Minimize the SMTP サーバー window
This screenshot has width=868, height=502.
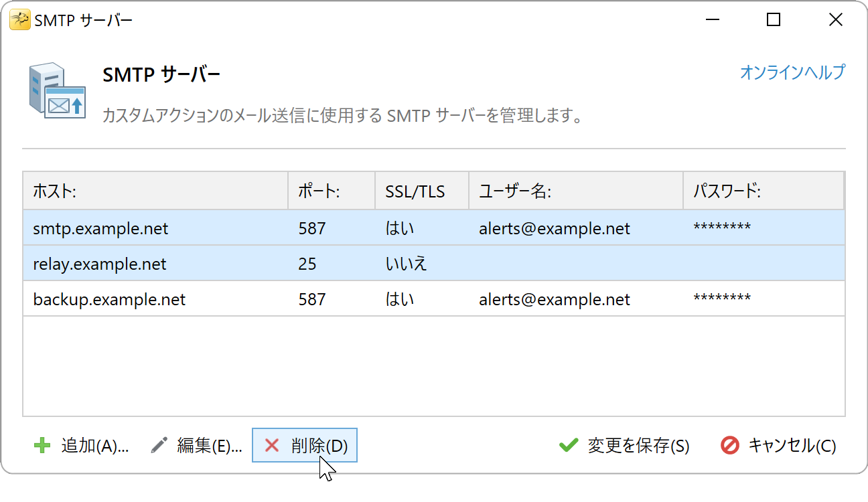(x=712, y=20)
